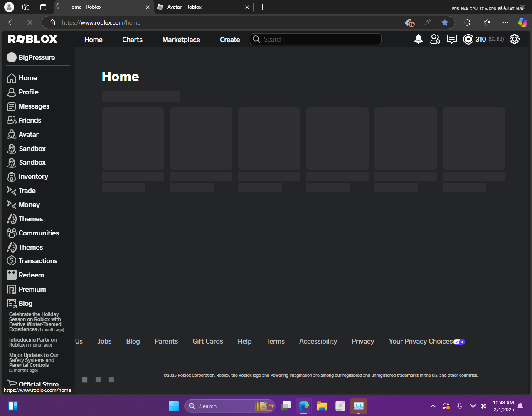
Task: Open the settings gear icon
Action: click(515, 39)
